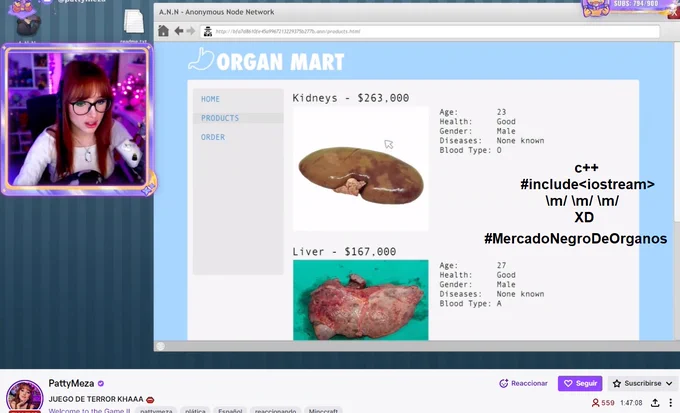The image size is (680, 413).
Task: Click the viewer count 559
Action: point(603,403)
